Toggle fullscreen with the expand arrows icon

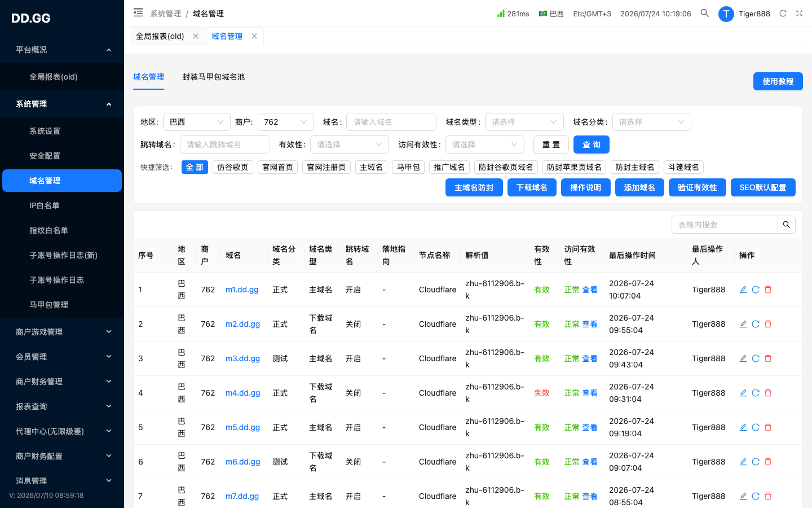point(799,14)
